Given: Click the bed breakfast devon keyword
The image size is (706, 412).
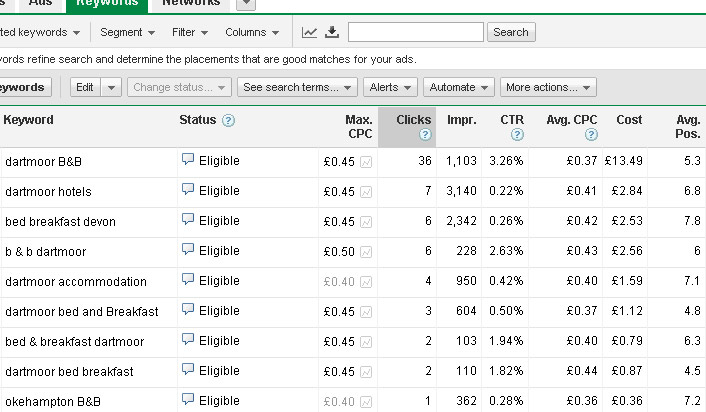Looking at the screenshot, I should click(60, 222).
